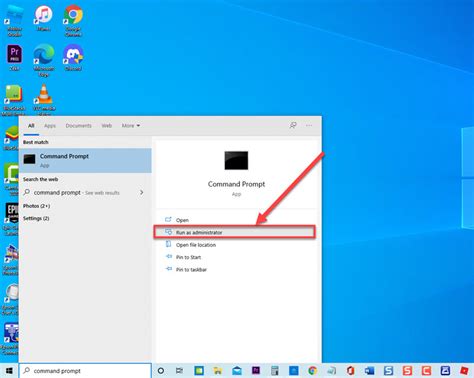This screenshot has width=474, height=378.
Task: Click the large Command Prompt preview icon
Action: point(236,160)
